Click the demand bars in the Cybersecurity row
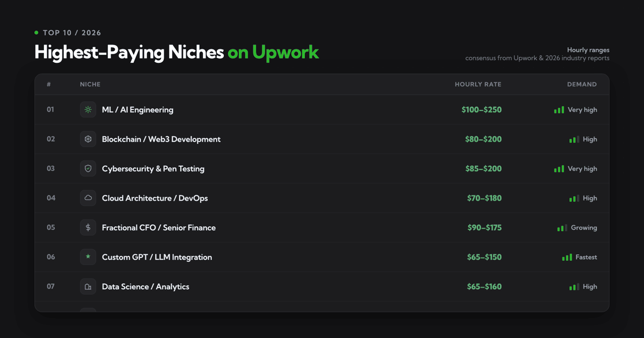This screenshot has height=338, width=644. (x=559, y=169)
